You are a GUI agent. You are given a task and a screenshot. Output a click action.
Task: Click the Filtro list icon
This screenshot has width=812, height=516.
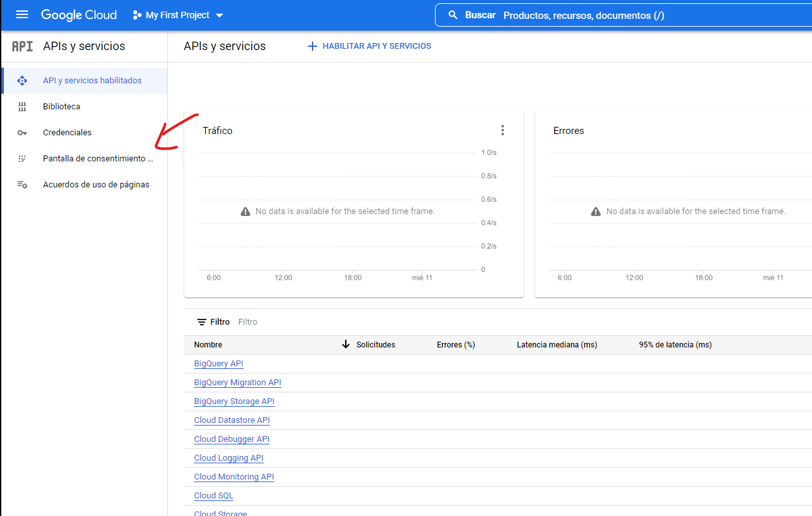point(202,322)
